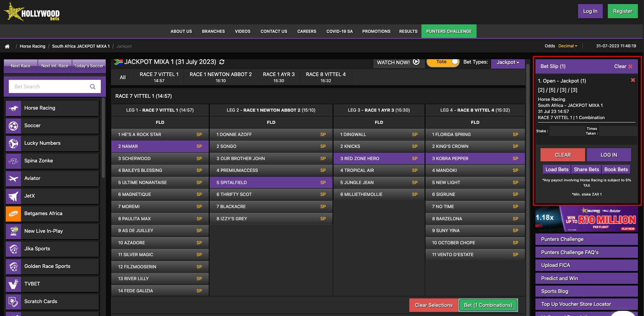Open PROMOTIONS in the top menu
644x316 pixels.
coord(376,31)
